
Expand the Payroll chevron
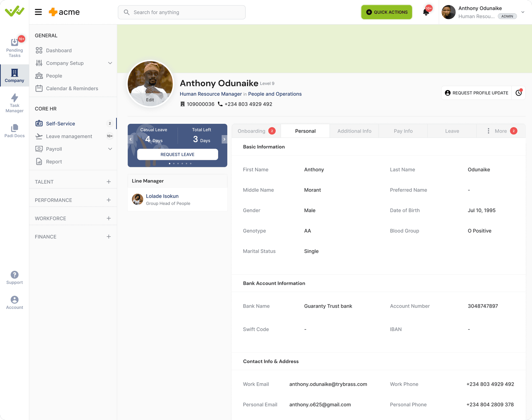[110, 149]
